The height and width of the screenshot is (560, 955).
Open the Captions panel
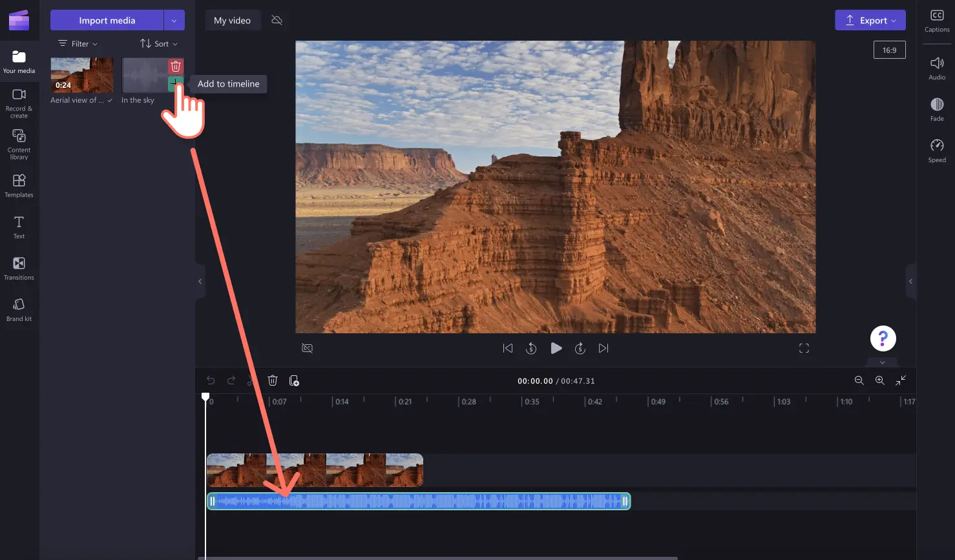[937, 21]
